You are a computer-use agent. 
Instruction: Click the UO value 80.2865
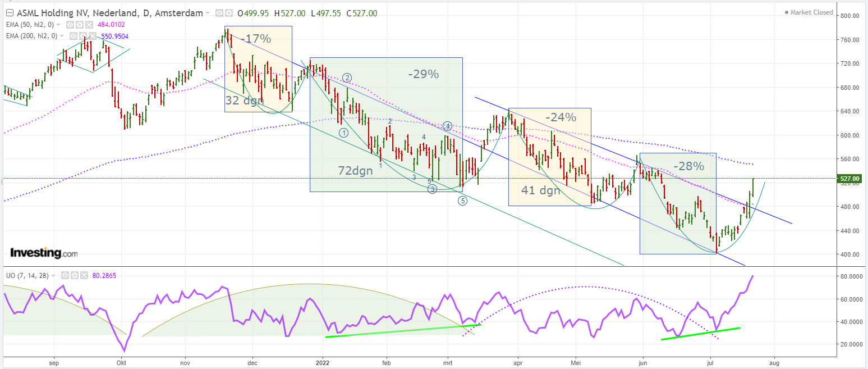point(103,275)
